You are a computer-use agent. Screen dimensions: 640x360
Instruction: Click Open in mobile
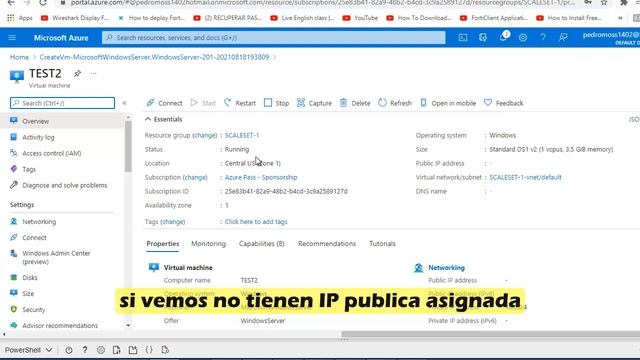click(x=448, y=103)
